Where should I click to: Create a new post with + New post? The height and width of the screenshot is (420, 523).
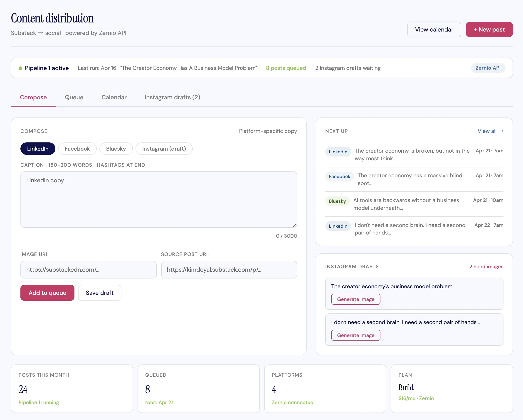(489, 29)
